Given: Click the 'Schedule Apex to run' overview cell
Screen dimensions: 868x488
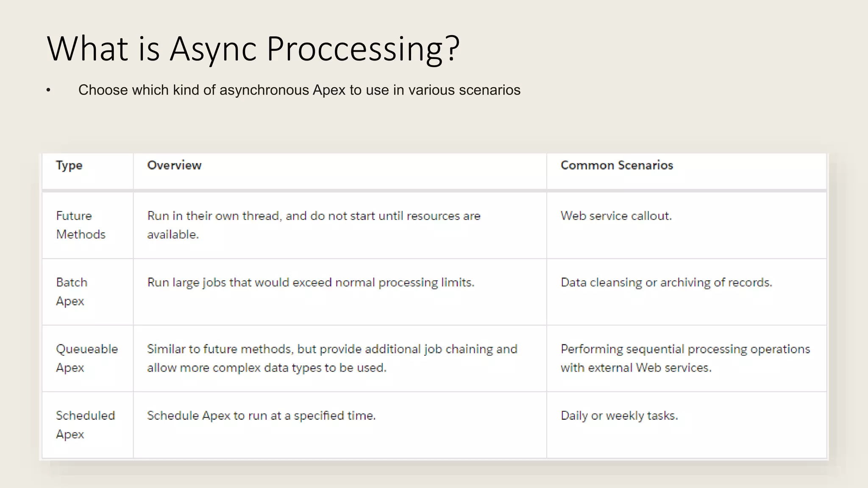Looking at the screenshot, I should [x=261, y=416].
